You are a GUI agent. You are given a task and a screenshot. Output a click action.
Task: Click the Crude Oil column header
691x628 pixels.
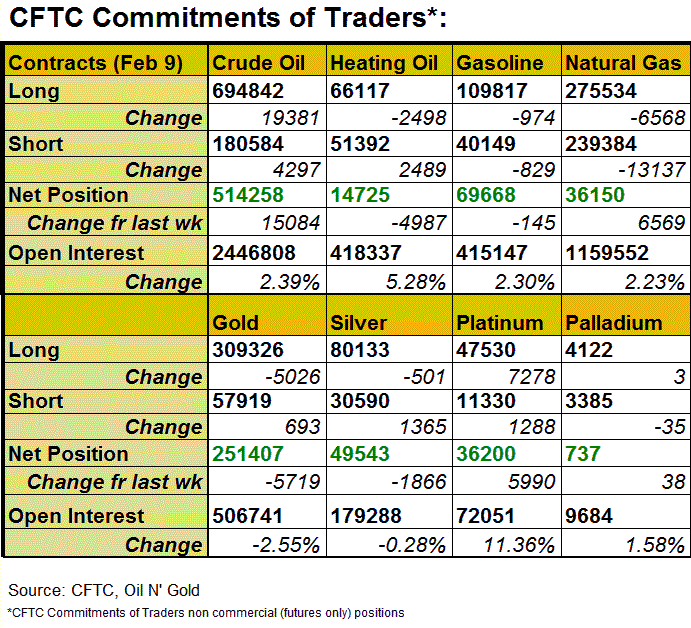259,63
